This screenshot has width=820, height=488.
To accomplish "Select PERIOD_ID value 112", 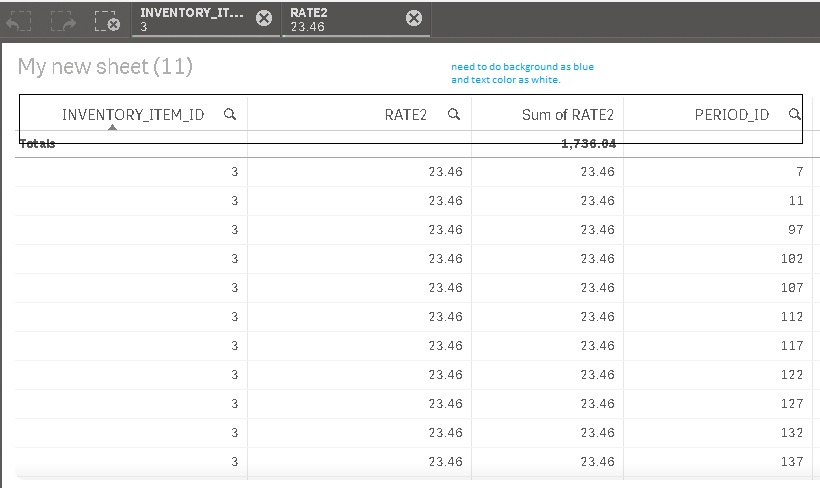I will [792, 317].
